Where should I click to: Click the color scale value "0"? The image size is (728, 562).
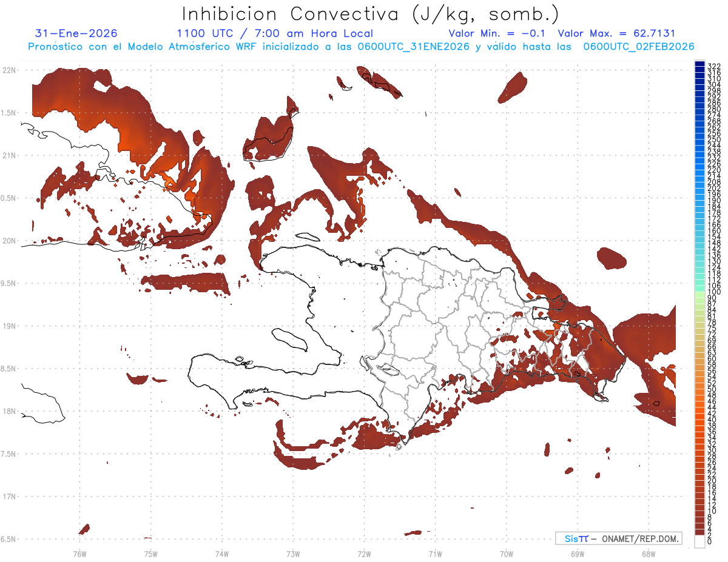pos(710,541)
